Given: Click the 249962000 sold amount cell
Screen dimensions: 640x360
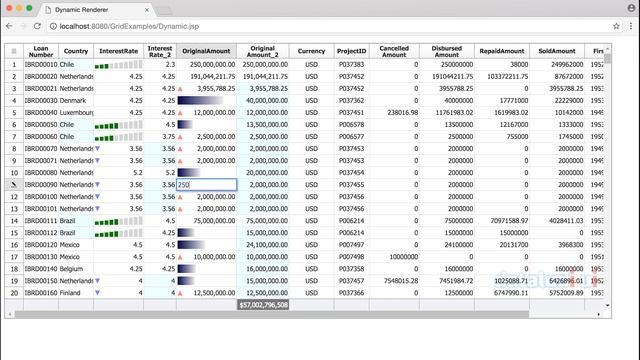Looking at the screenshot, I should (557, 64).
